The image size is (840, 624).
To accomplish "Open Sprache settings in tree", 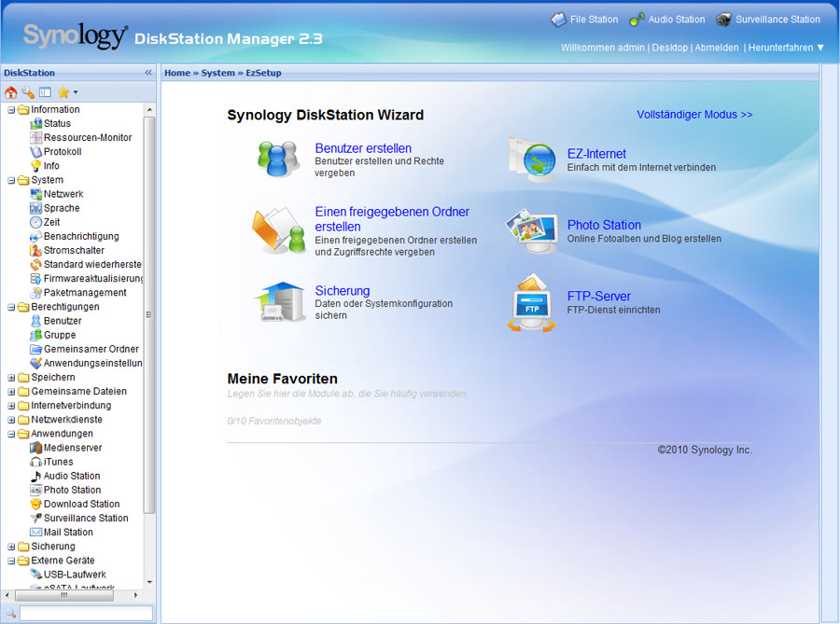I will click(55, 208).
